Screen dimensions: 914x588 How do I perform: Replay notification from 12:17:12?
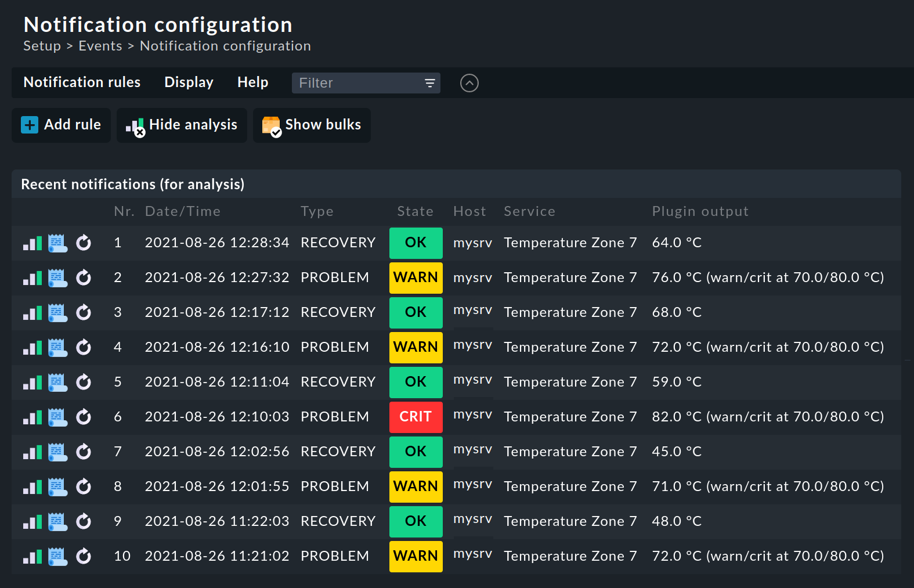pos(84,312)
